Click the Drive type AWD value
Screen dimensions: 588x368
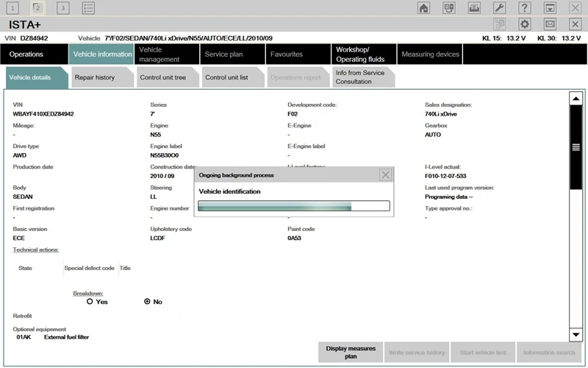click(x=20, y=155)
